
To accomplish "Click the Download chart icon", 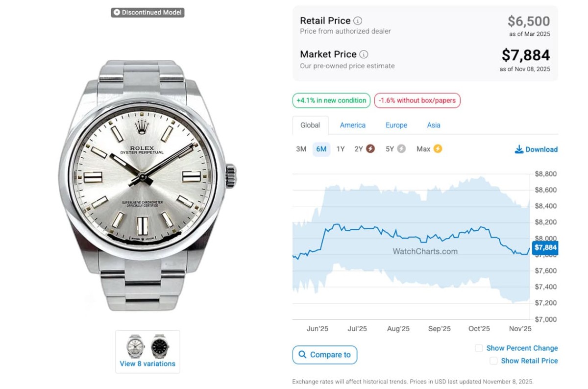I will point(519,149).
